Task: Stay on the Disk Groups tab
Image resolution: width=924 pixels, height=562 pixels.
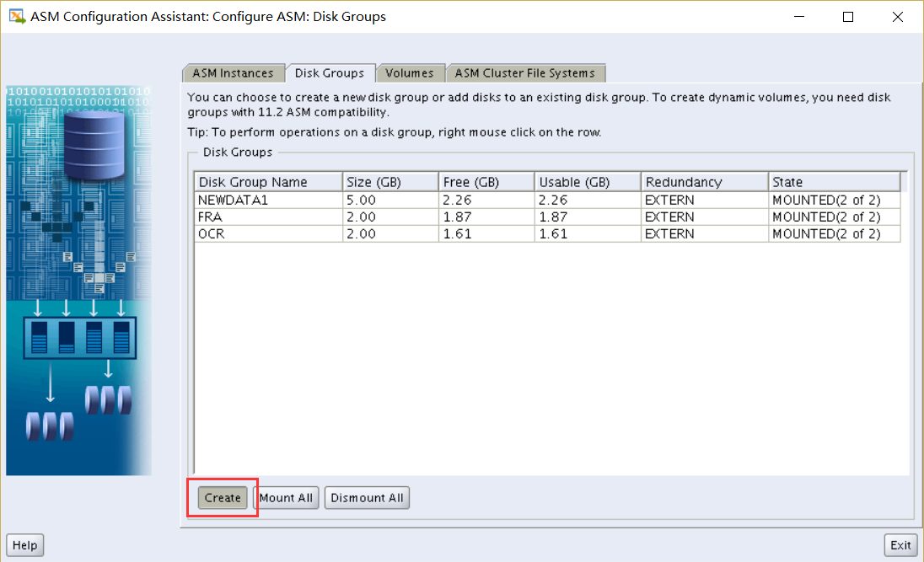Action: (330, 72)
